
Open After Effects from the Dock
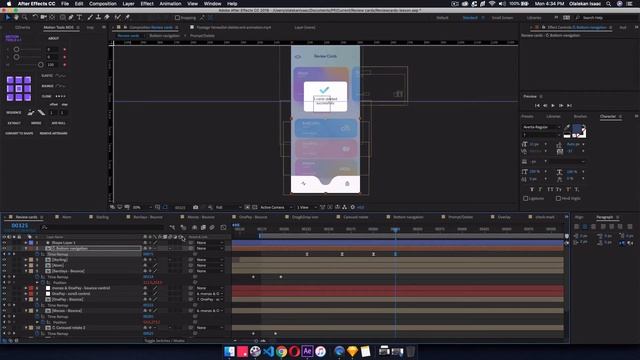307,351
